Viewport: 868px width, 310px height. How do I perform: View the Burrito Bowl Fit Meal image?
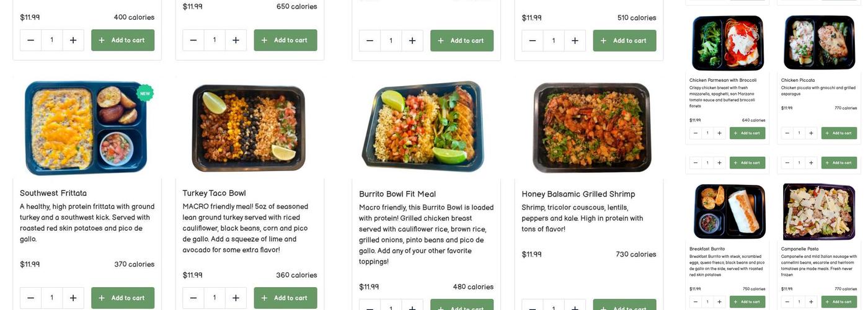pyautogui.click(x=422, y=127)
